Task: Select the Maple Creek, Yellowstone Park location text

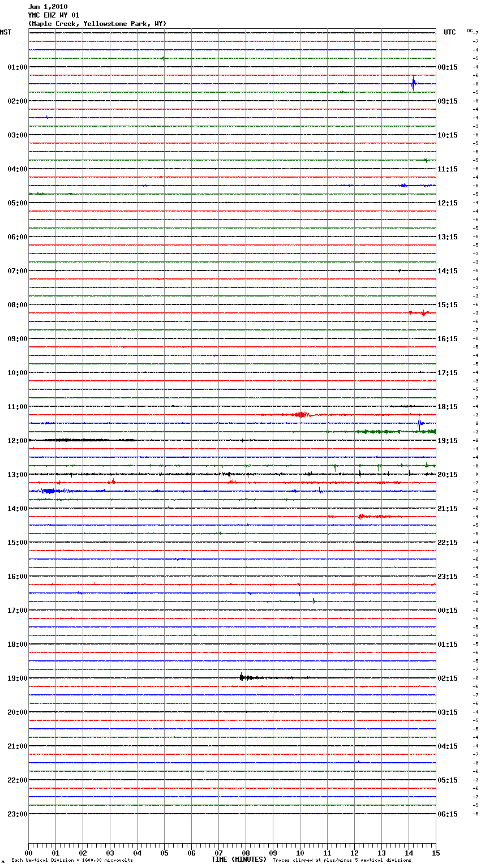Action: point(97,24)
